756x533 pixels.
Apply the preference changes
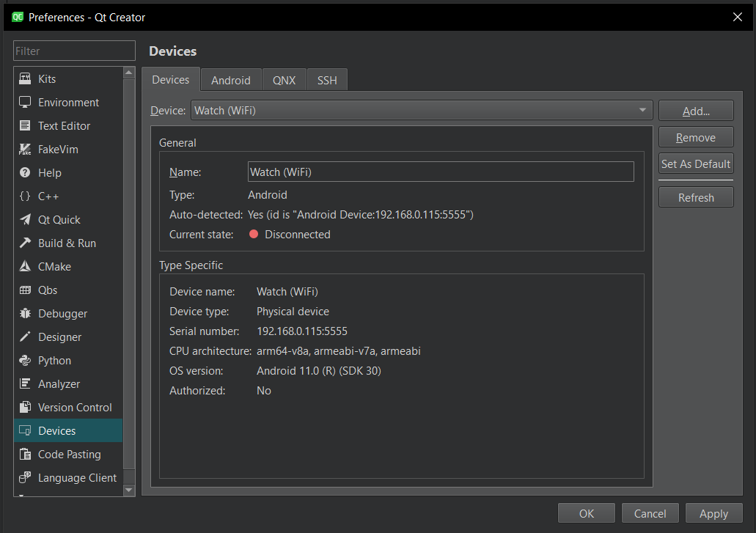pyautogui.click(x=713, y=513)
